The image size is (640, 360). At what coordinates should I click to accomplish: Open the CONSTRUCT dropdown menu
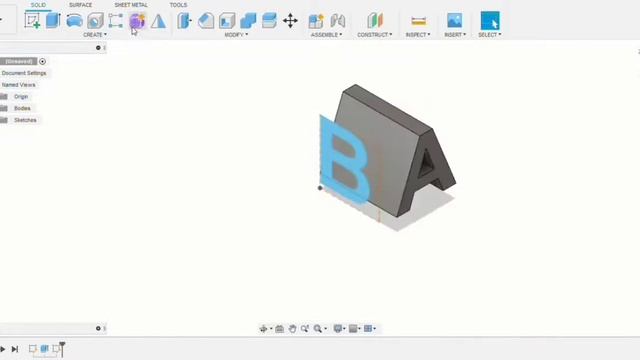point(375,35)
